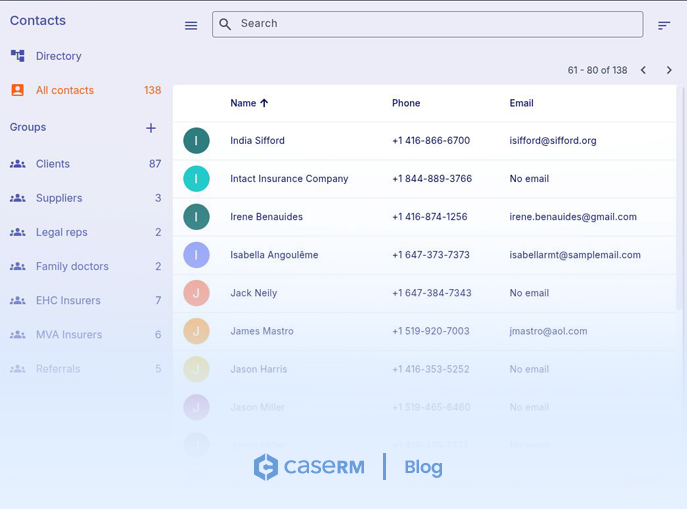This screenshot has height=509, width=687.
Task: Click phone +1 416-353-5252
Action: (x=430, y=369)
